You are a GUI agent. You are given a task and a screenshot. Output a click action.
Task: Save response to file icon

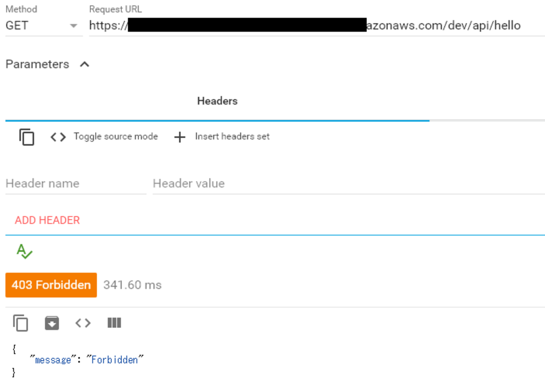point(52,323)
